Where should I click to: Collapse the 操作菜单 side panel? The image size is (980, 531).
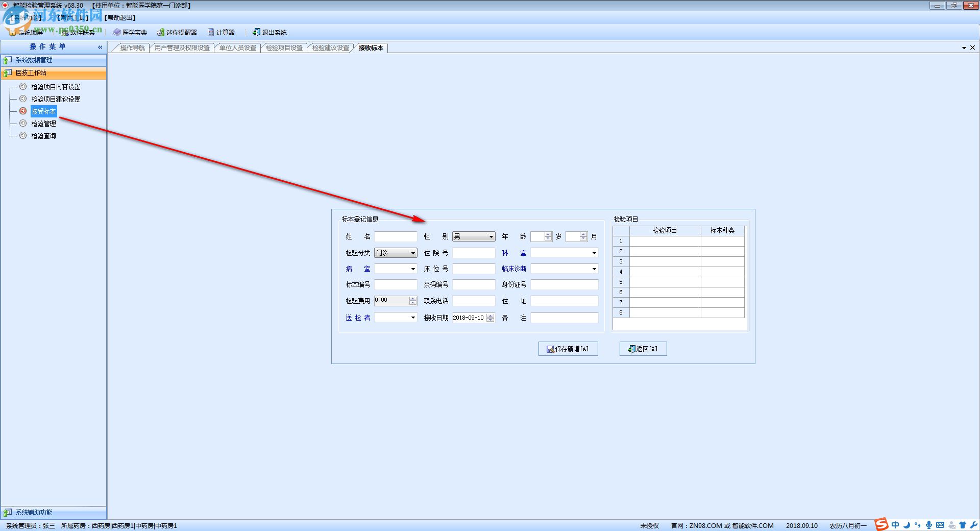[100, 47]
